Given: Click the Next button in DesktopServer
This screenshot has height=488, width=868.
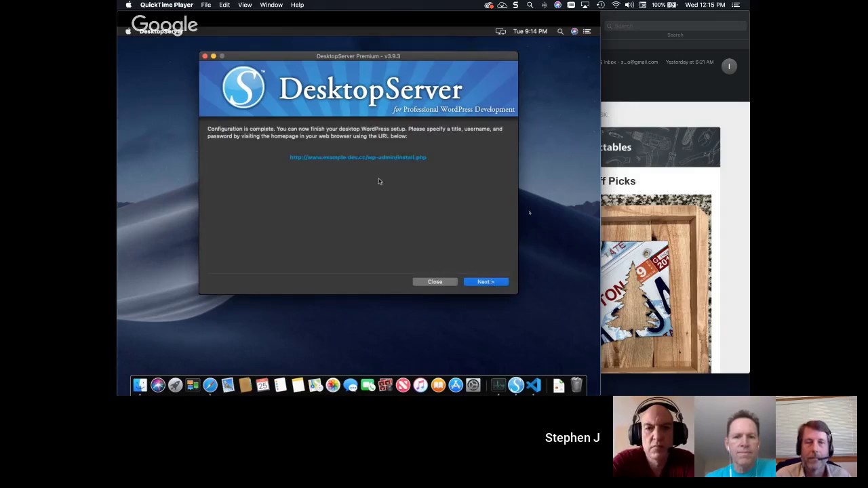Looking at the screenshot, I should [486, 282].
